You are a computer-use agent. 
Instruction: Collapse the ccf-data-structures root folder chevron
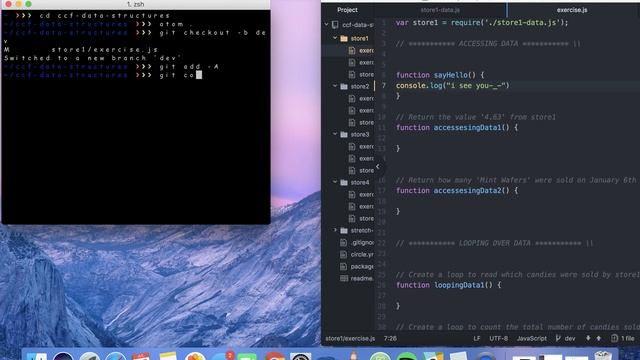click(327, 24)
